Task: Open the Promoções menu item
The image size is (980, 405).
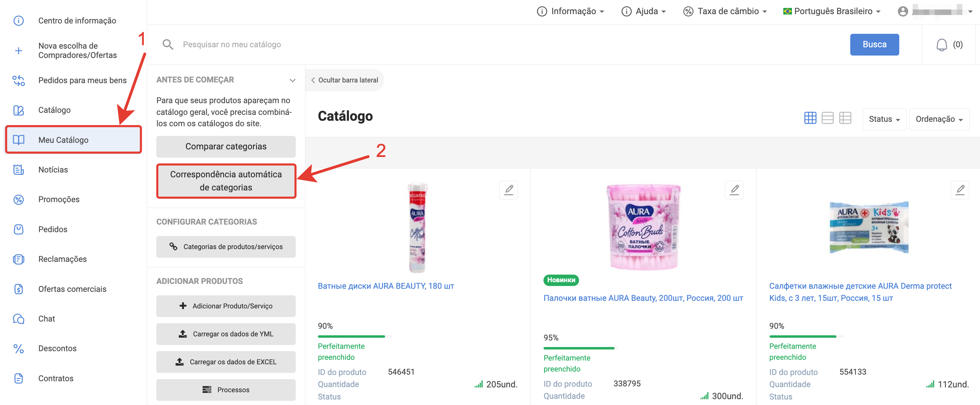Action: [x=59, y=199]
